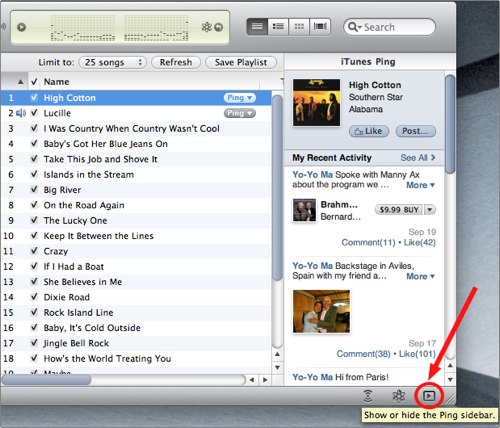This screenshot has width=500, height=428.
Task: Click the speaker icon next to Lucille
Action: [21, 113]
